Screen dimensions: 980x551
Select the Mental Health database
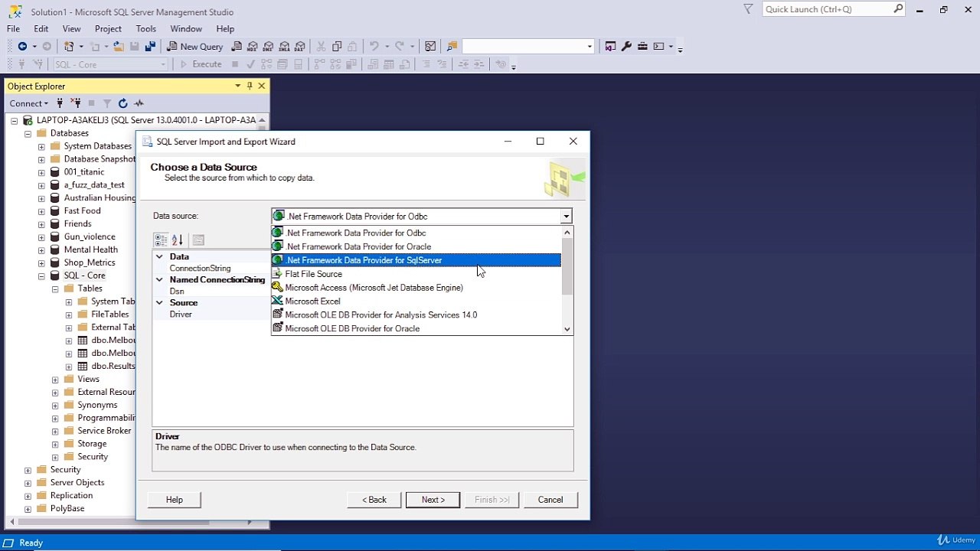(x=90, y=249)
